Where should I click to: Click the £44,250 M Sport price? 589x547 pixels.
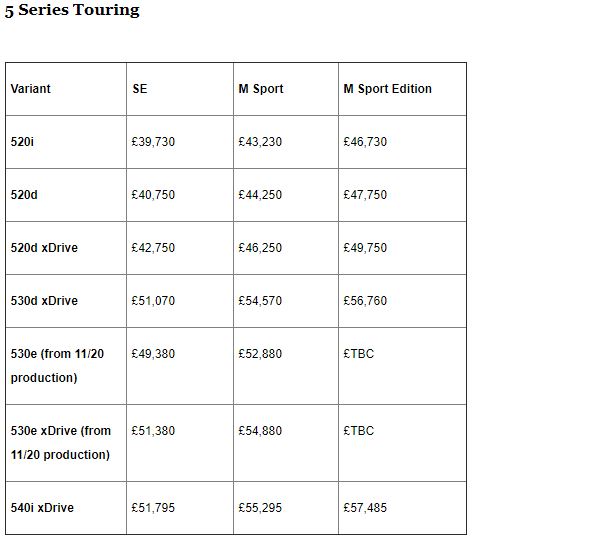[260, 195]
